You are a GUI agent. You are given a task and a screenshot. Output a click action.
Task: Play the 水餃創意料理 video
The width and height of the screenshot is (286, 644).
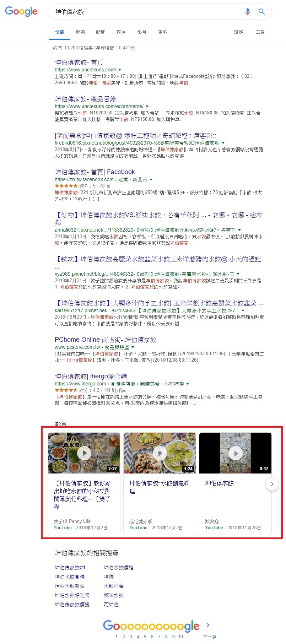(160, 453)
